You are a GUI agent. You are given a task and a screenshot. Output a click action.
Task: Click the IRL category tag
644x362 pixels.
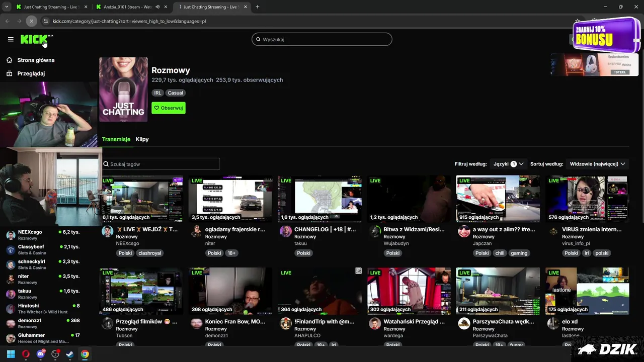[x=157, y=93]
